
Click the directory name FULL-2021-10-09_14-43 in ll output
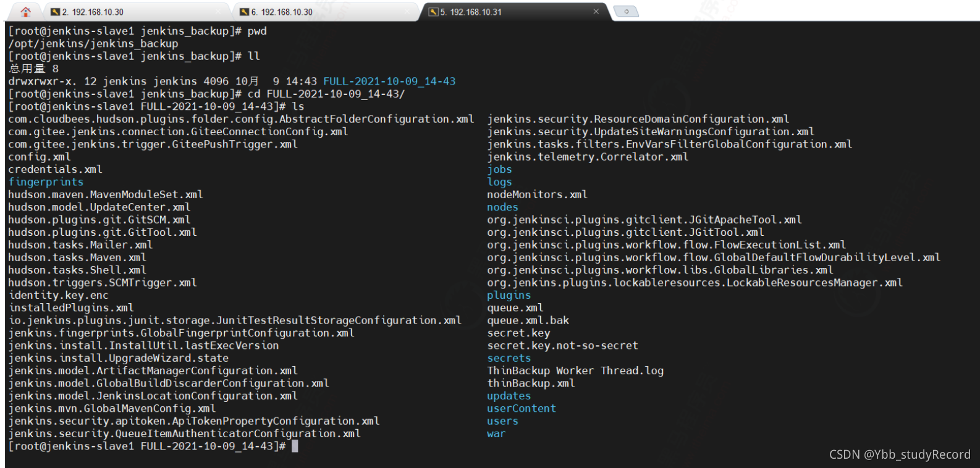(x=389, y=81)
